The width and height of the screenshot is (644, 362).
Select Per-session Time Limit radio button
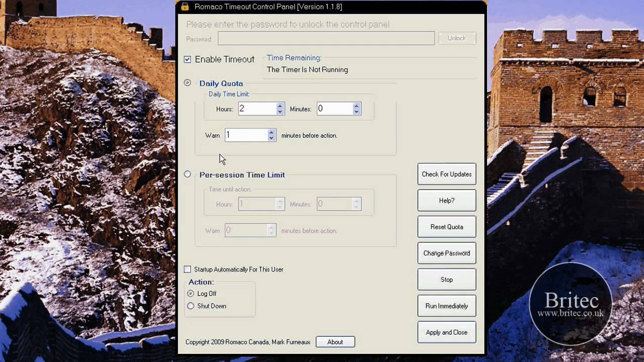pos(188,174)
